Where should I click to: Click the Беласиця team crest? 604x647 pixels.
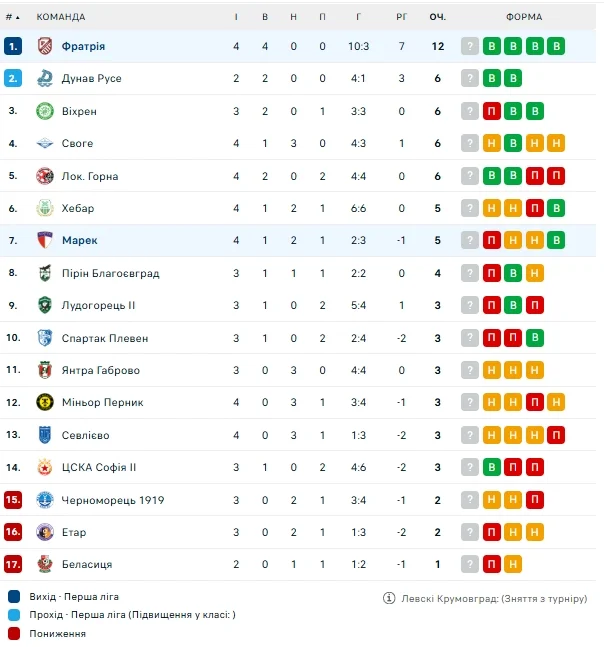point(44,565)
